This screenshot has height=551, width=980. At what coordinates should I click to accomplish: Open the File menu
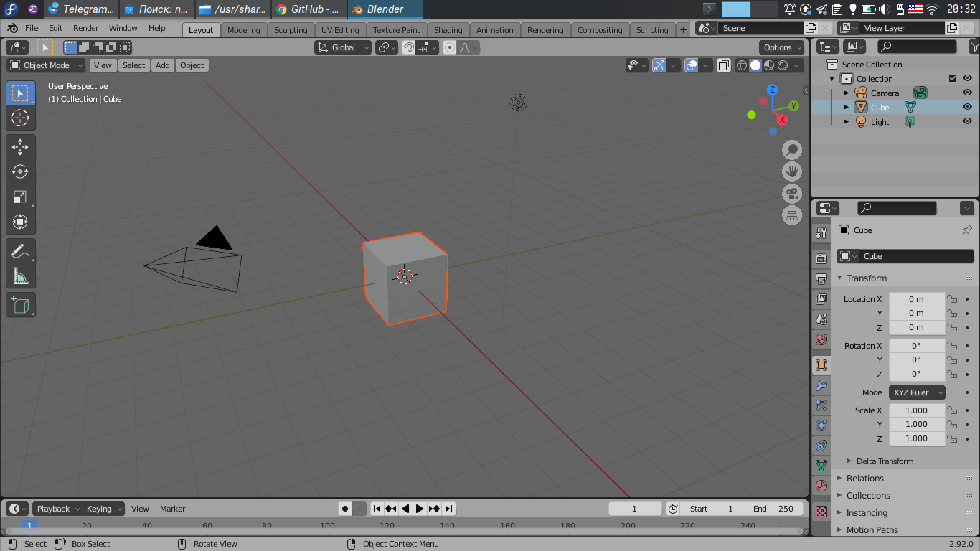(x=32, y=28)
